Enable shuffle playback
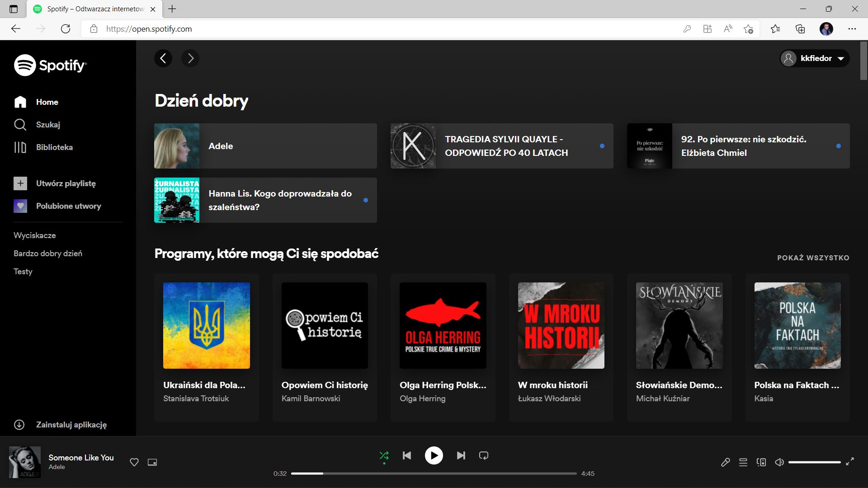 [384, 455]
